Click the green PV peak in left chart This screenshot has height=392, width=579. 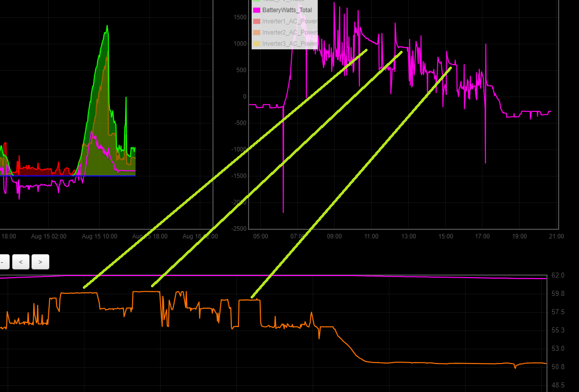coord(107,26)
